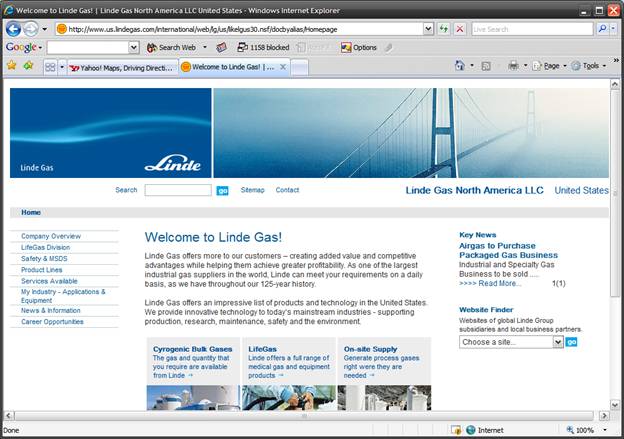Refresh the page with the green arrows icon
Image resolution: width=624 pixels, height=439 pixels.
[x=443, y=29]
